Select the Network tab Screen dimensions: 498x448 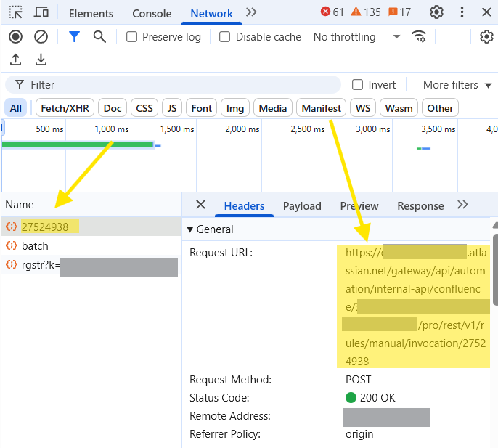(x=211, y=13)
